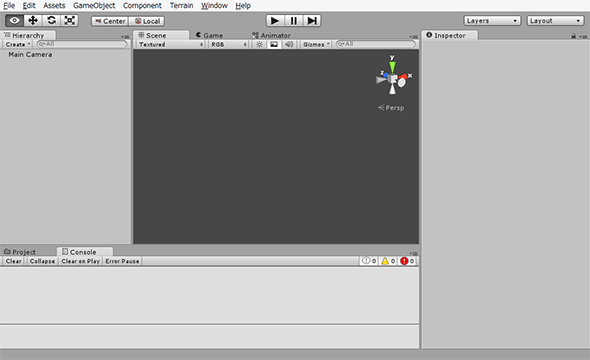
Task: Open the GameObject menu
Action: 94,6
